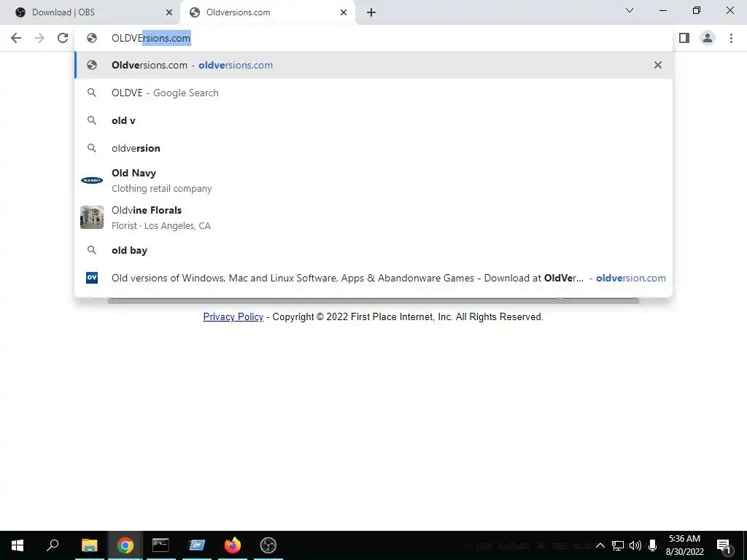The image size is (747, 560).
Task: Select the OLDVE - Google Search suggestion
Action: tap(373, 93)
